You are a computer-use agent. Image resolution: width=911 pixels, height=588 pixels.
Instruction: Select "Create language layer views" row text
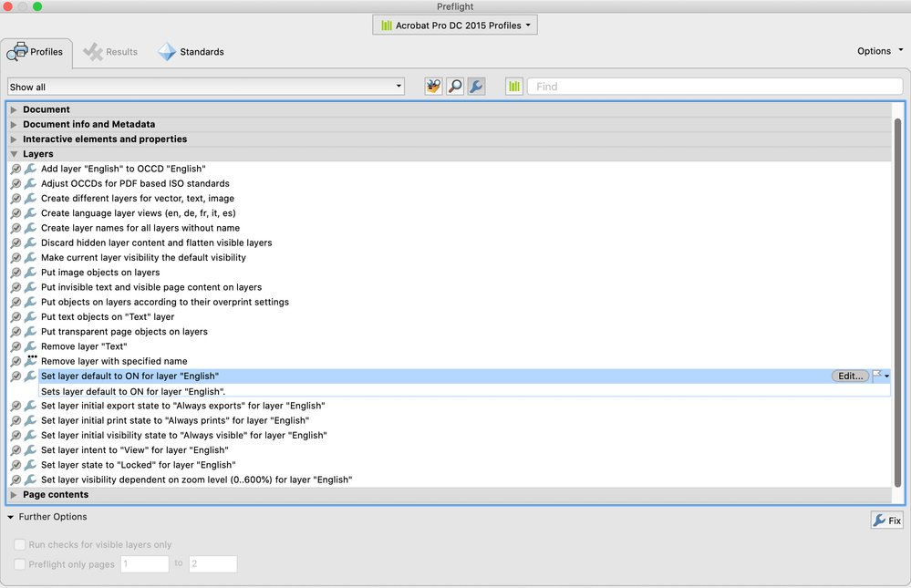pos(139,212)
